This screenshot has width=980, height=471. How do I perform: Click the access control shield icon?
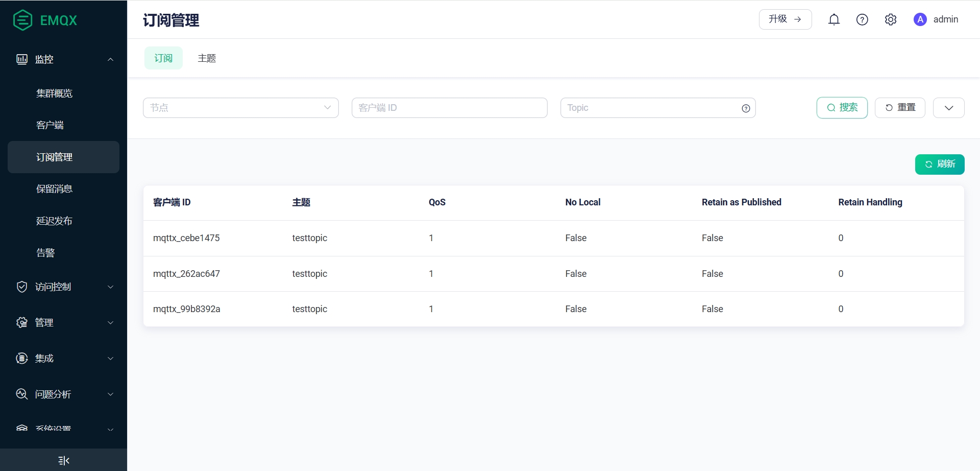(22, 287)
